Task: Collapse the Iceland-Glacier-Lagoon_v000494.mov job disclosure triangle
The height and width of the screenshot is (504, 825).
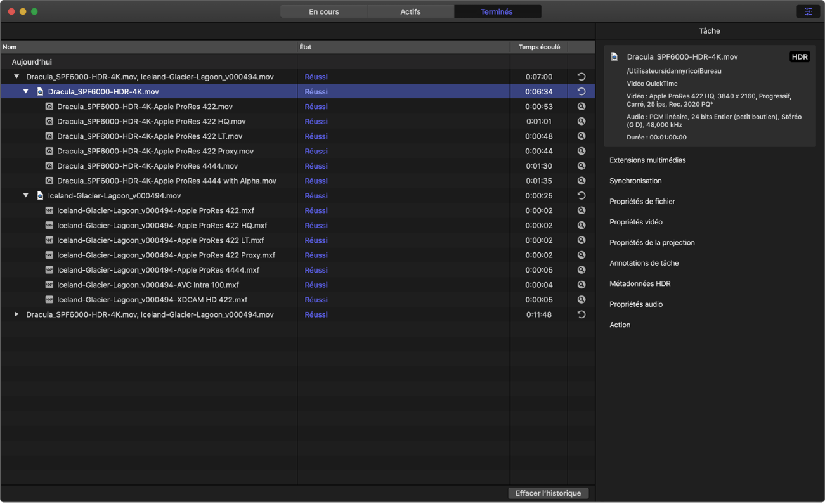Action: point(26,196)
